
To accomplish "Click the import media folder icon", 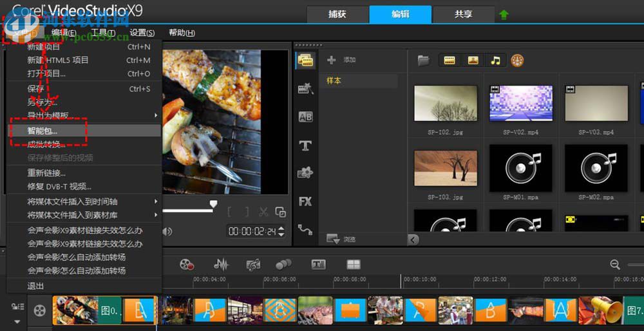I will pyautogui.click(x=424, y=61).
